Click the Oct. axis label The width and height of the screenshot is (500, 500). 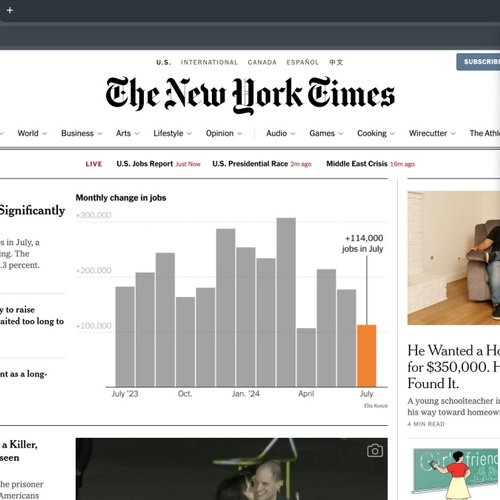(x=185, y=394)
